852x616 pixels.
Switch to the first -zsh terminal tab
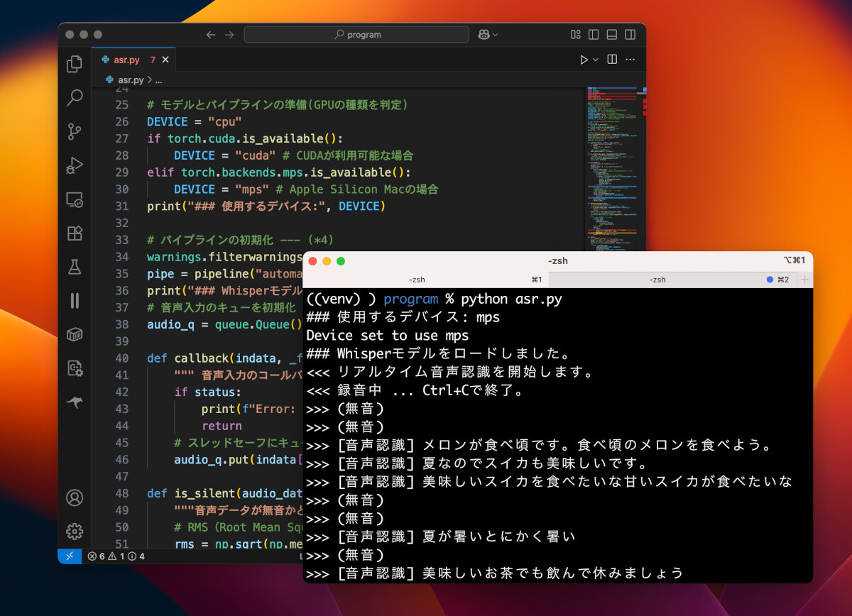[426, 280]
